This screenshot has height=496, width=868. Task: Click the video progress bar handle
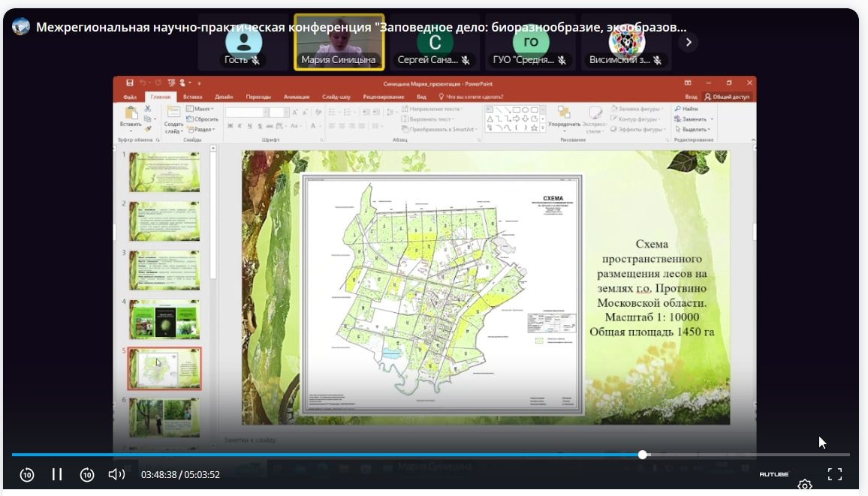pos(642,455)
